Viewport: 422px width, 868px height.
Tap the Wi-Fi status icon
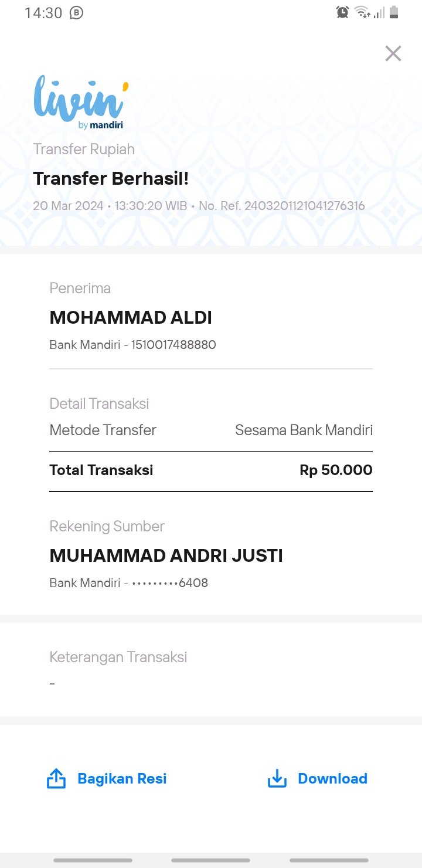click(362, 12)
